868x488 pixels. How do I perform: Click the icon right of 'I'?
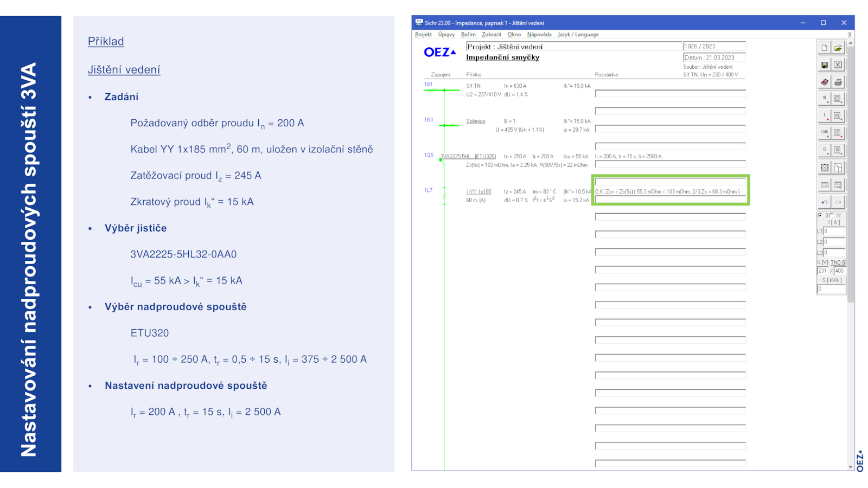point(838,115)
